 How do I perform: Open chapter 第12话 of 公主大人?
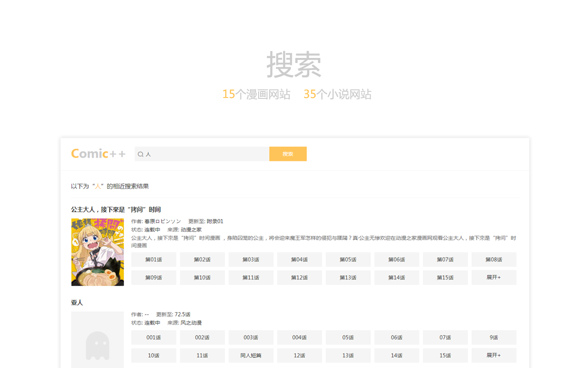click(300, 277)
